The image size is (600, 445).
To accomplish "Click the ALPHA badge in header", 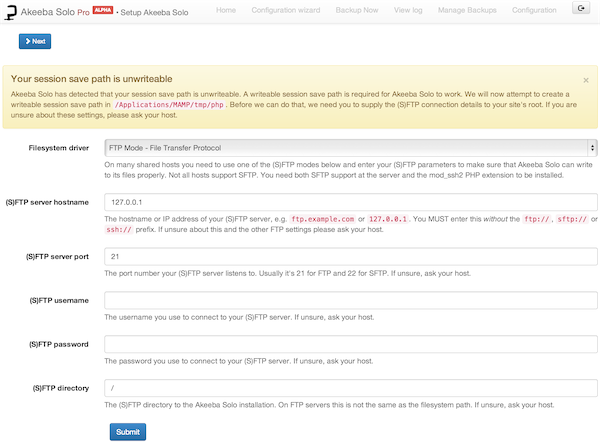I will point(103,10).
